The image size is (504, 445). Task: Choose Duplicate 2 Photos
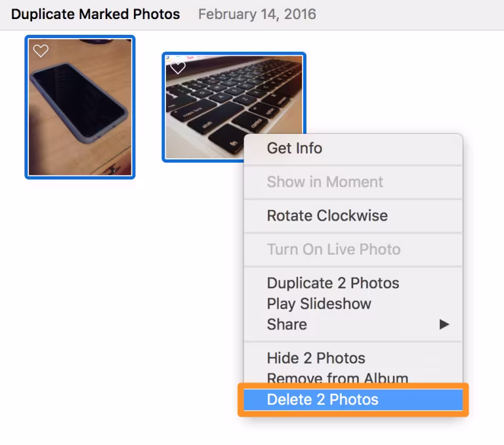pos(333,284)
